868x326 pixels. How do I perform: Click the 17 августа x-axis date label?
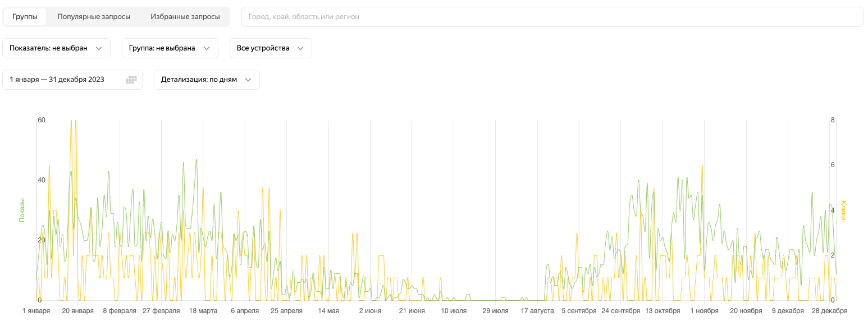(x=537, y=311)
